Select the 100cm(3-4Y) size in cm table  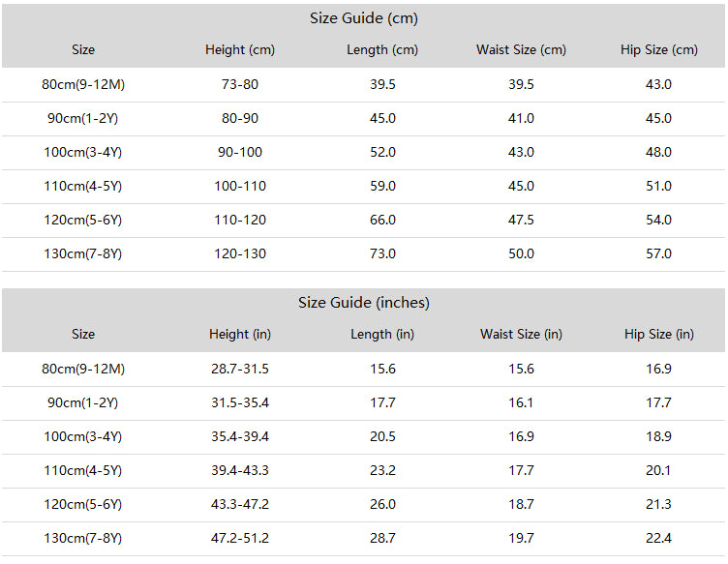point(82,152)
